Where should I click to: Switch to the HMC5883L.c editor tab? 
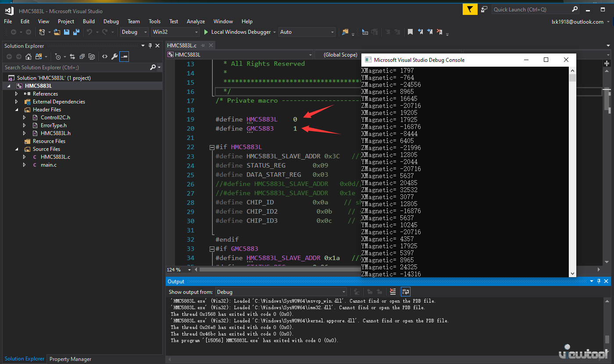(182, 46)
